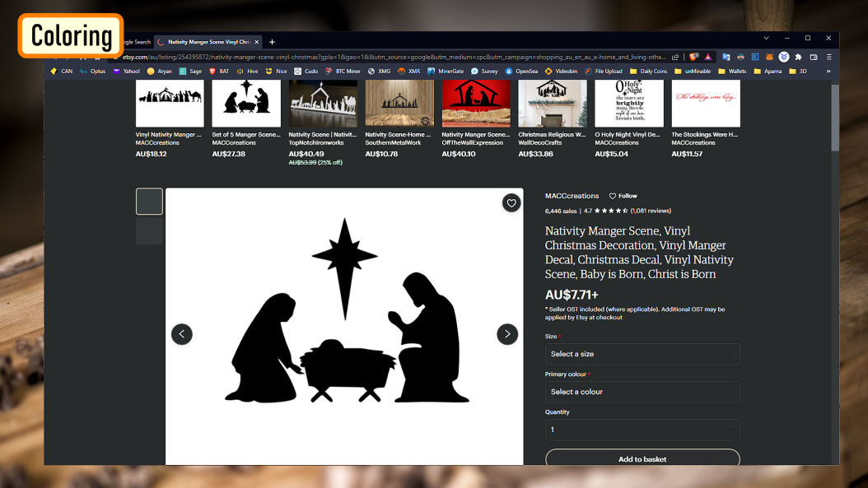This screenshot has height=488, width=868.
Task: Open the Hive bookmark
Action: pyautogui.click(x=247, y=72)
